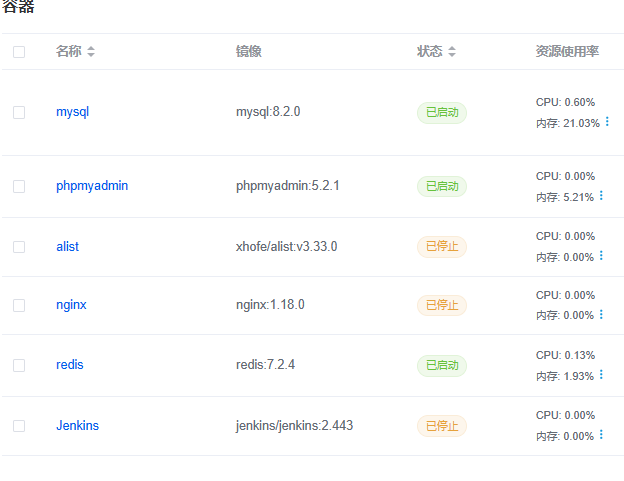The image size is (624, 481).
Task: Open more options for alist row
Action: pyautogui.click(x=601, y=255)
